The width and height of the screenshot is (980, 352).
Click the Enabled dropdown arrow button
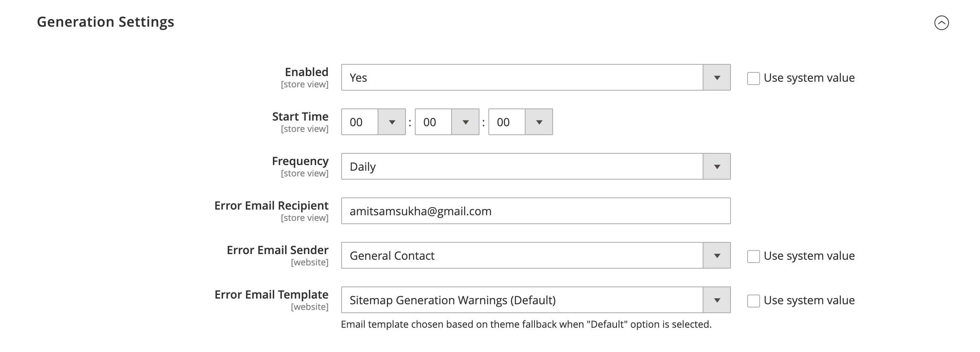tap(717, 77)
